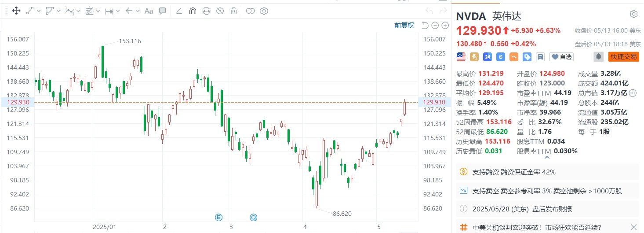This screenshot has height=233, width=644.
Task: Open the ellipsis next to 总市值
Action: (633, 93)
